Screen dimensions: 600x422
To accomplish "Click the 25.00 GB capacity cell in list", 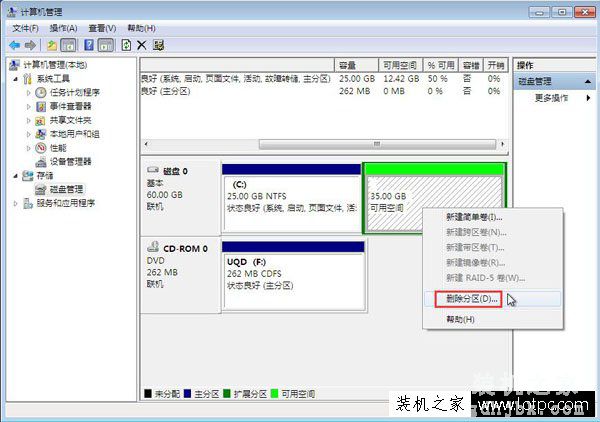I will tap(357, 79).
